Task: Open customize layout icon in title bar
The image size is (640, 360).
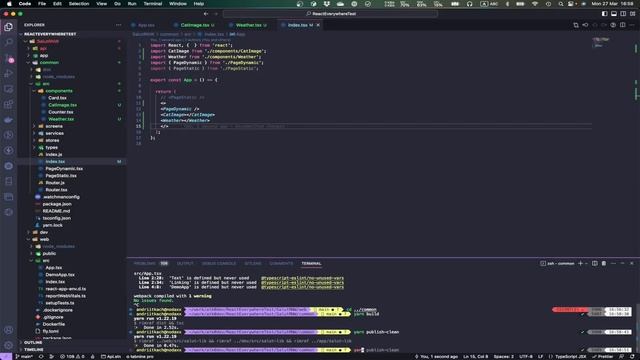Action: tap(632, 14)
